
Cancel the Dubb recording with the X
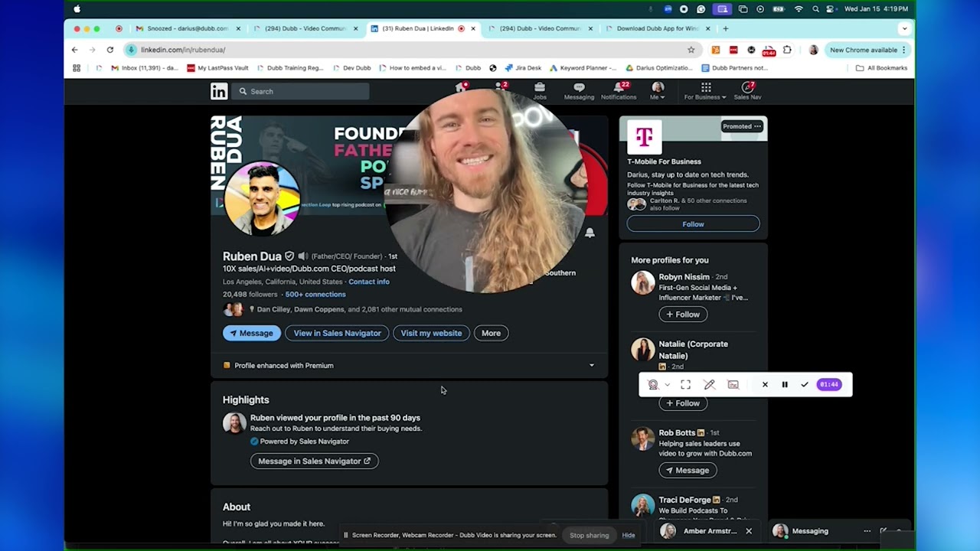[x=765, y=384]
